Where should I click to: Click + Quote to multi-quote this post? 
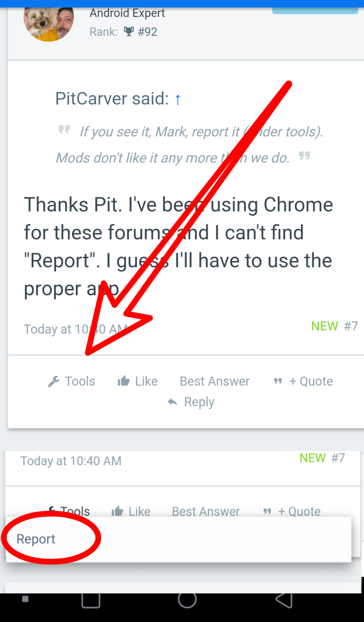pyautogui.click(x=311, y=381)
